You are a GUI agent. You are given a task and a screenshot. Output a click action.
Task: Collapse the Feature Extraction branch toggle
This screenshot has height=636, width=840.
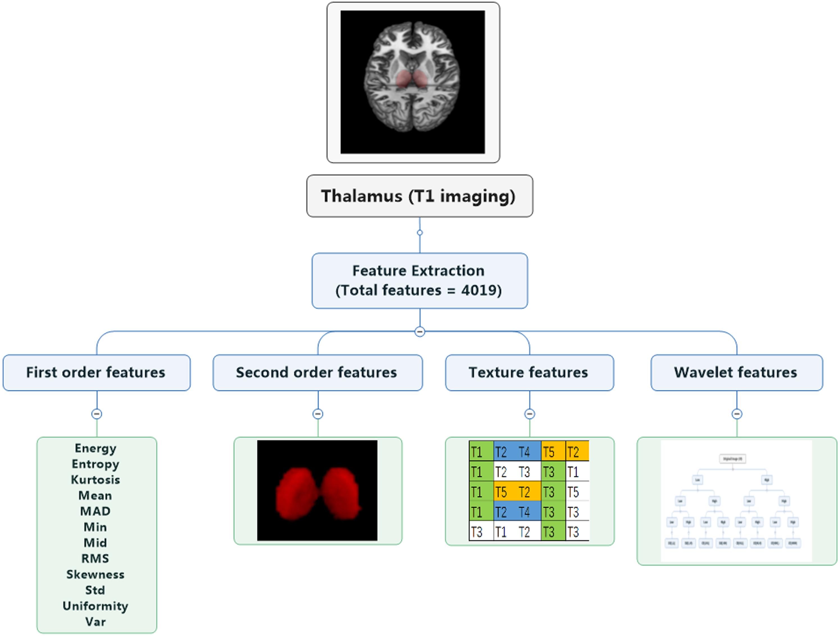[420, 332]
